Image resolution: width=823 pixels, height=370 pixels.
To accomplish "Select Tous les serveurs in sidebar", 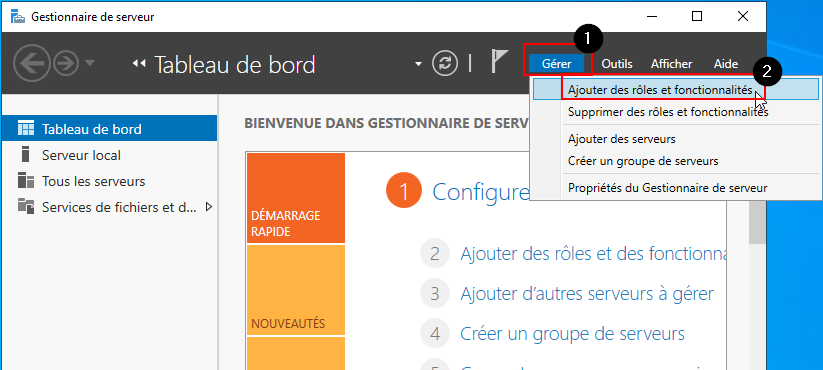I will 109,182.
